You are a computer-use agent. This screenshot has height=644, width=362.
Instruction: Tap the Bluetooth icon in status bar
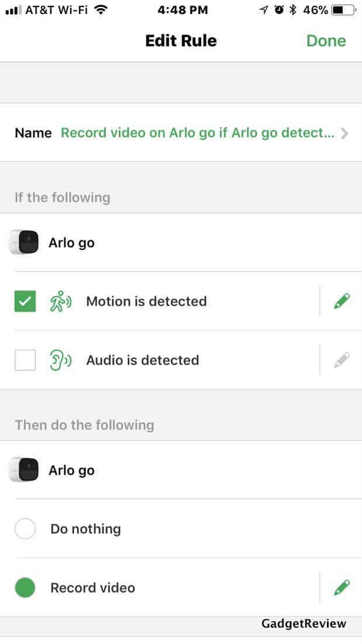click(292, 10)
